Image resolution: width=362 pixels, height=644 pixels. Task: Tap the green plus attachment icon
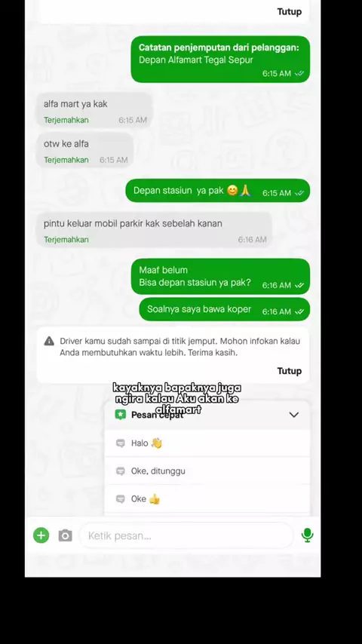(41, 535)
